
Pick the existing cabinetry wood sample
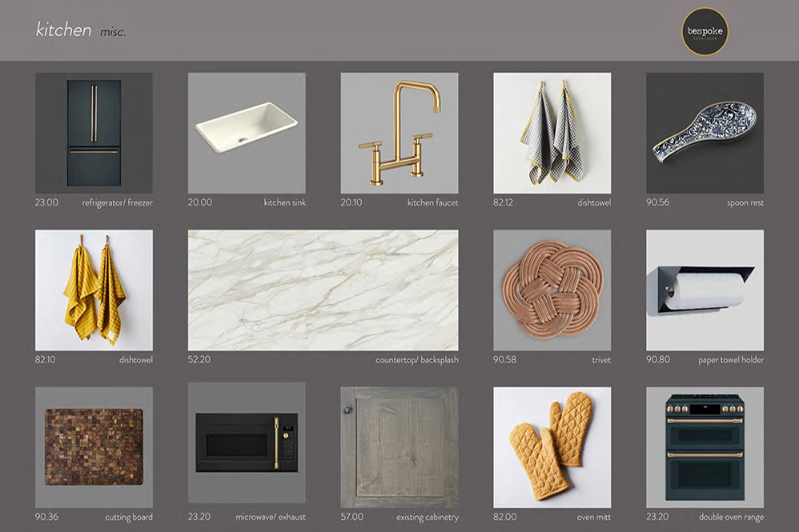pyautogui.click(x=399, y=446)
